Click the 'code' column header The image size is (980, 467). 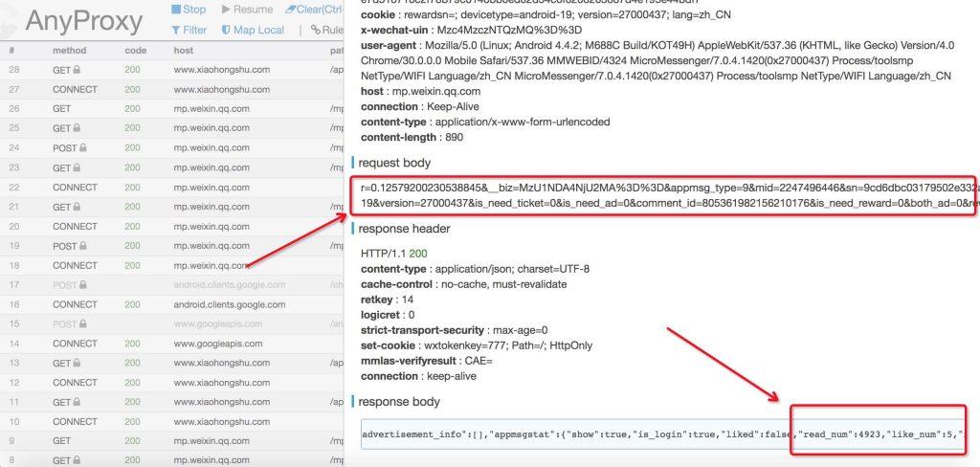point(136,50)
